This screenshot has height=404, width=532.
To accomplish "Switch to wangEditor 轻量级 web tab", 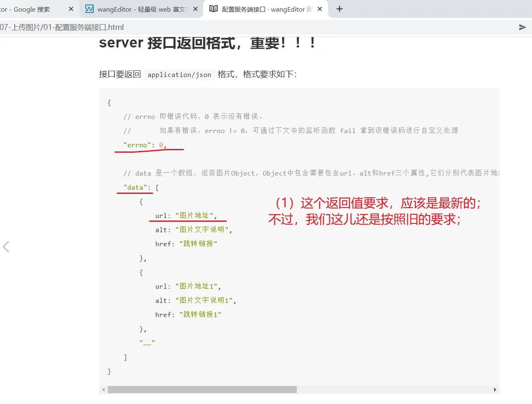I will pyautogui.click(x=142, y=9).
